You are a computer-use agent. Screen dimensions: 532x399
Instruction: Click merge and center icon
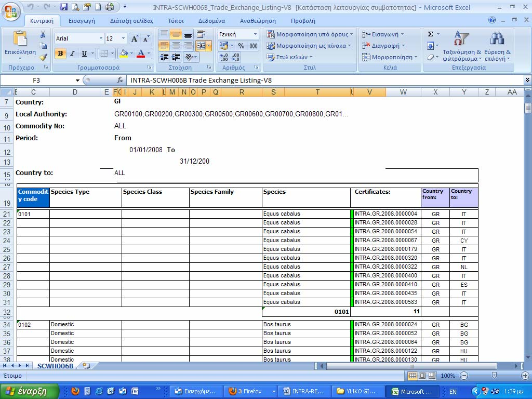coord(201,46)
